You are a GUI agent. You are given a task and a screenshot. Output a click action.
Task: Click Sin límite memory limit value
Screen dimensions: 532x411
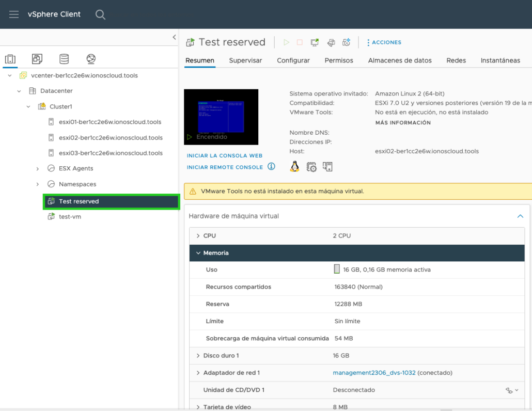[x=347, y=321]
